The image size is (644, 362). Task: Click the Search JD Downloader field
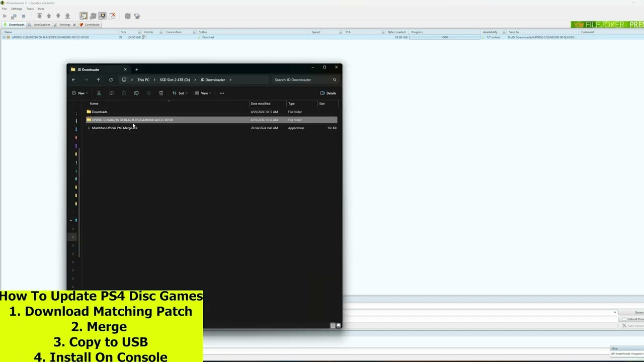304,80
